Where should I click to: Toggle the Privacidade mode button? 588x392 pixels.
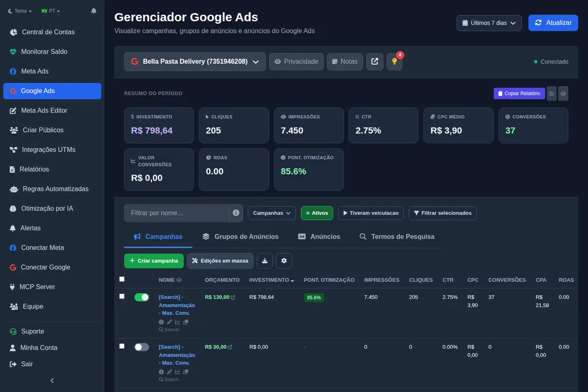pos(296,62)
